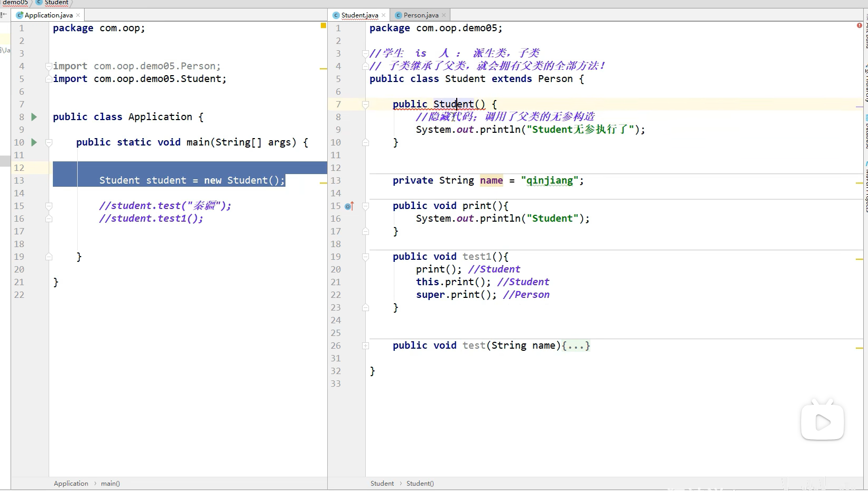This screenshot has height=491, width=868.
Task: Click the "Student无参执行了" string in println
Action: pos(580,130)
